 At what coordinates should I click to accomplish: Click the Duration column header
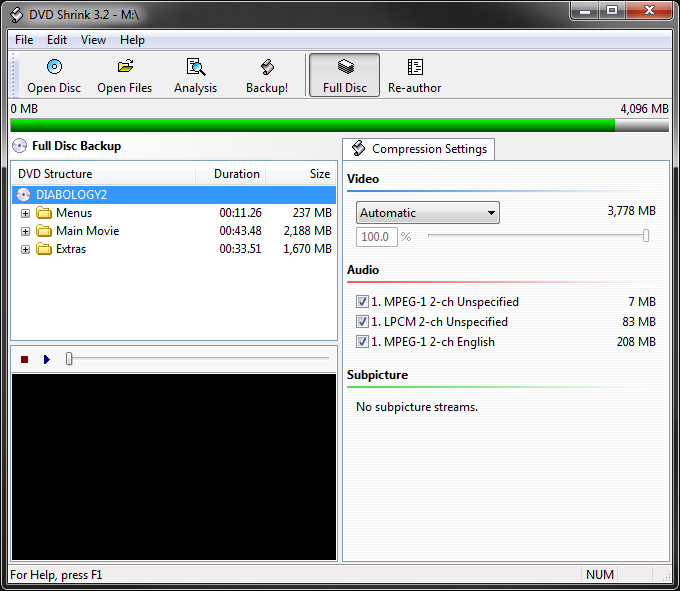[230, 174]
